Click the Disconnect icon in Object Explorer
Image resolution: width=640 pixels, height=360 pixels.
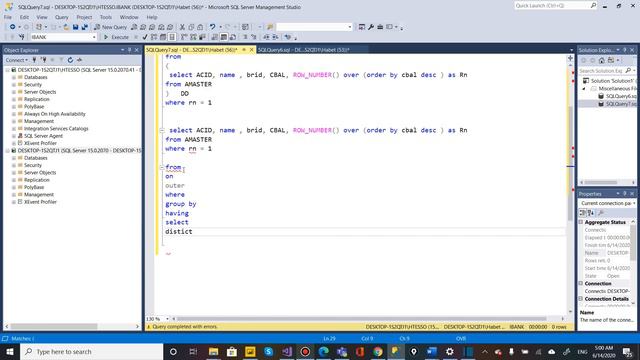[x=44, y=60]
